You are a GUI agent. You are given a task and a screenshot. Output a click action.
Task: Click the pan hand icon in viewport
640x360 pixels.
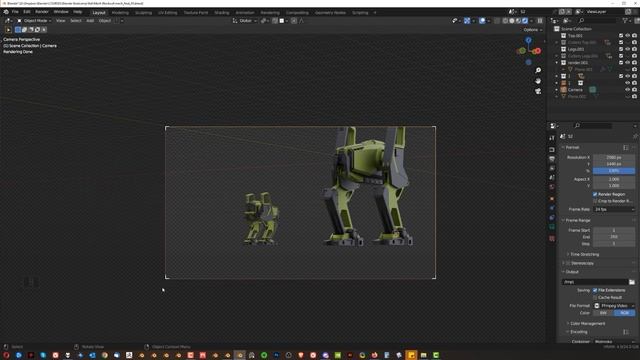[x=538, y=81]
